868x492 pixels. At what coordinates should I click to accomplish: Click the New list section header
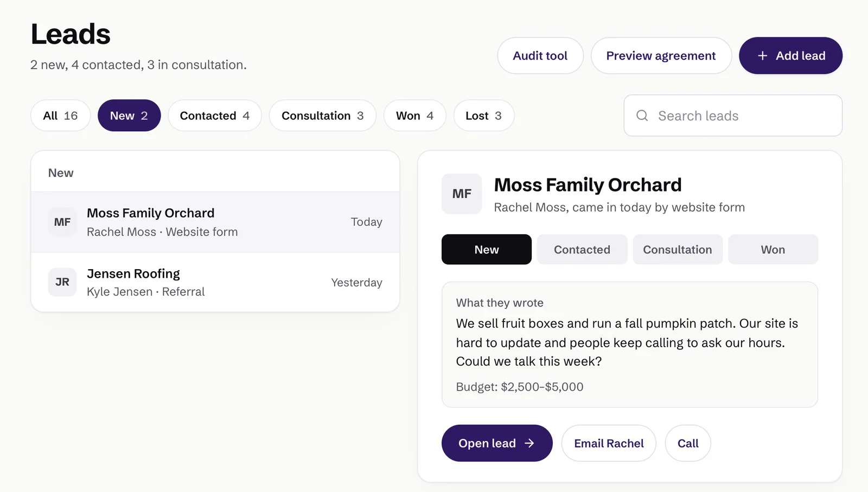[61, 173]
